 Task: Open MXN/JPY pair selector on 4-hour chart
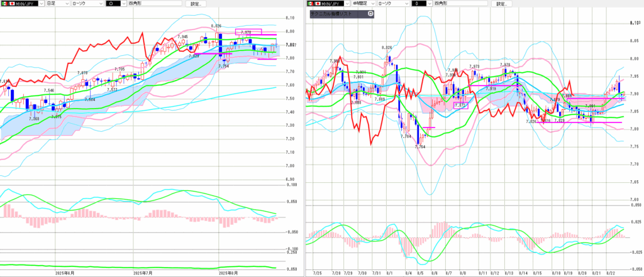point(328,3)
